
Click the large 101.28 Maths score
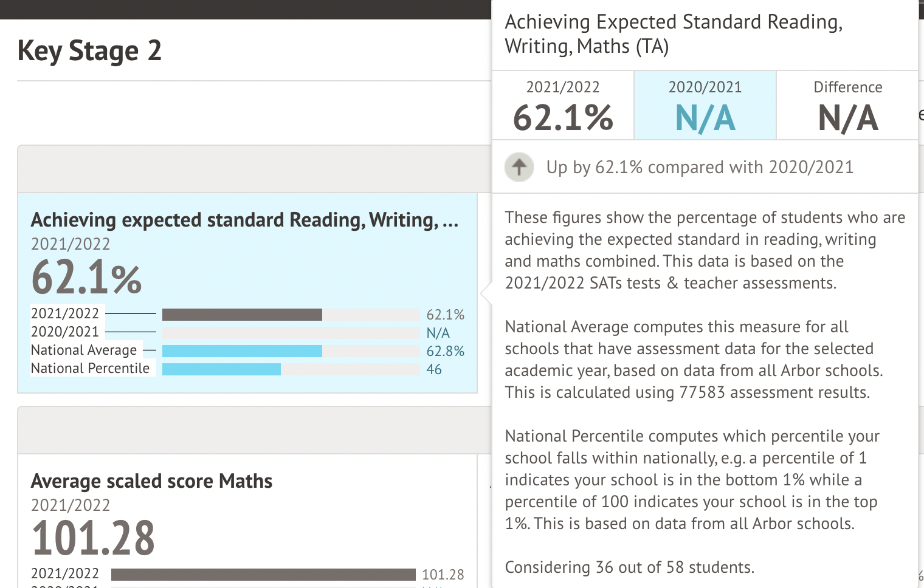[x=93, y=538]
